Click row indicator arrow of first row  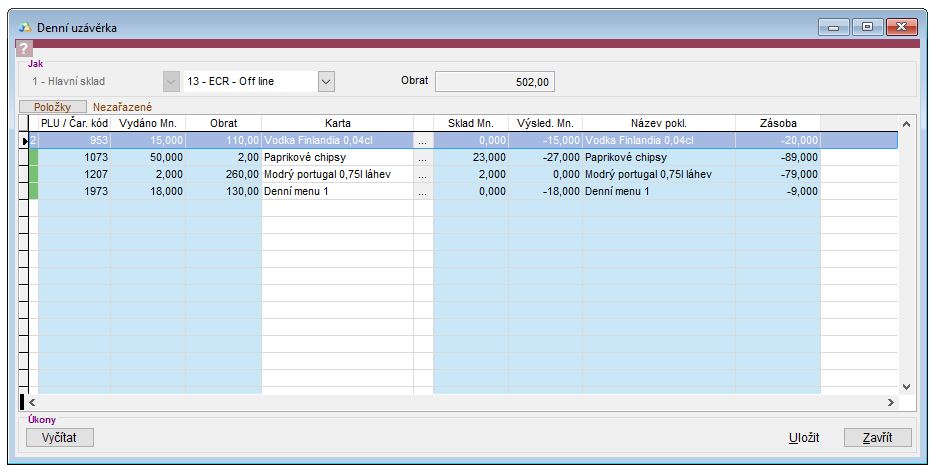[24, 141]
